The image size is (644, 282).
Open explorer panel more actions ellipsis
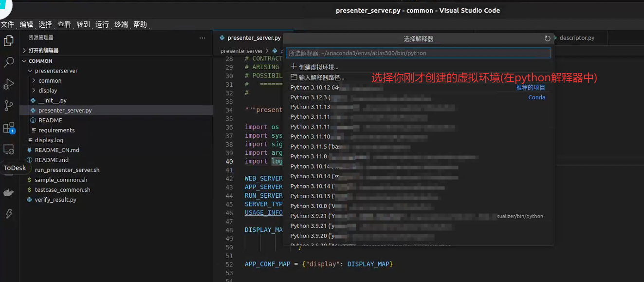coord(202,38)
